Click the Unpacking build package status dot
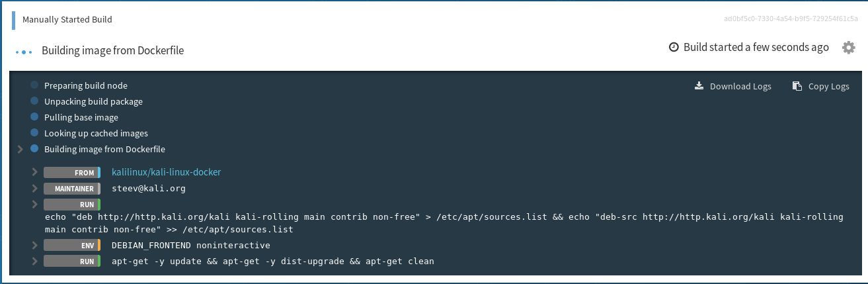Image resolution: width=868 pixels, height=284 pixels. [x=34, y=101]
